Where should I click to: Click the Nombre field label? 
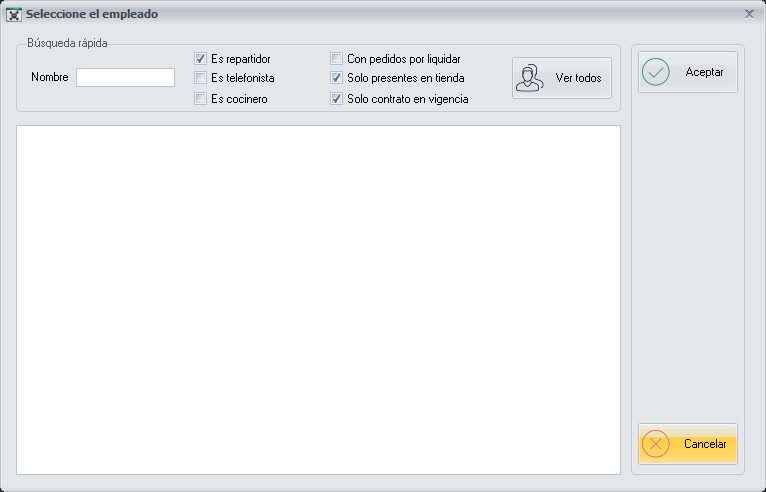(49, 78)
